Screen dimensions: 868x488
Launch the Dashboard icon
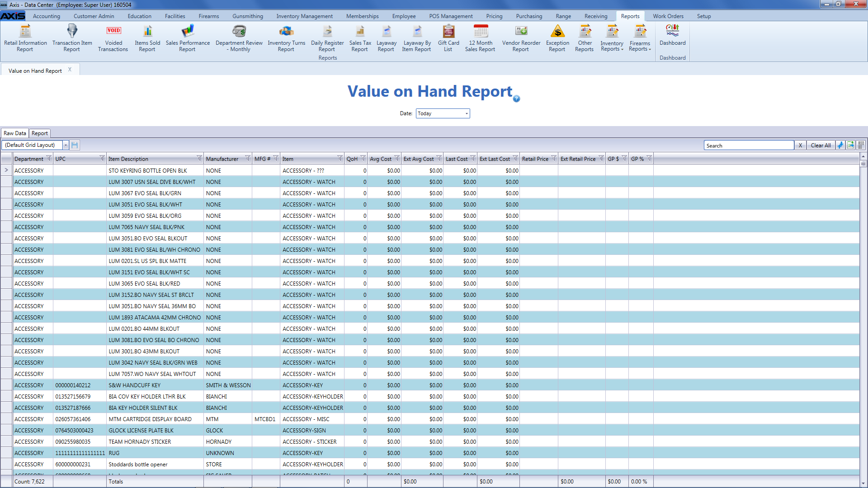pyautogui.click(x=672, y=35)
